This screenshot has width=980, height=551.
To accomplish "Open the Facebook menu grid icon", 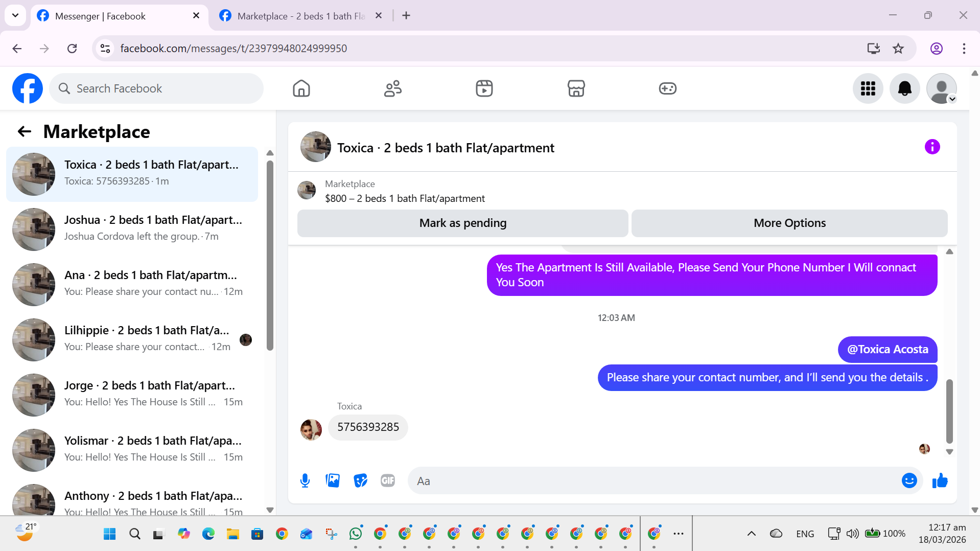I will [868, 88].
